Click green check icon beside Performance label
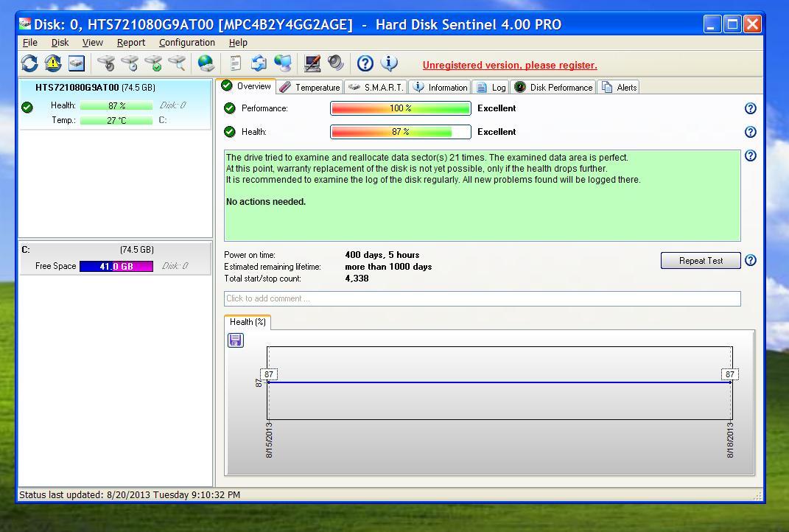The height and width of the screenshot is (532, 789). coord(229,108)
